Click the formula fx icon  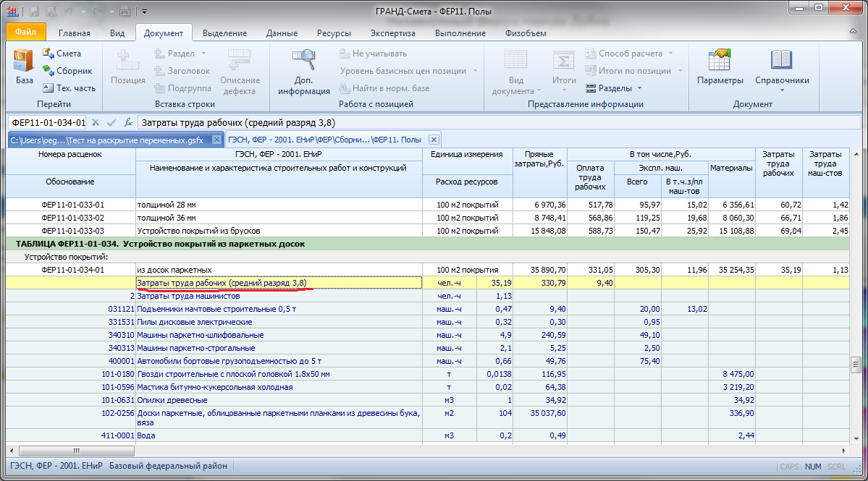[128, 122]
